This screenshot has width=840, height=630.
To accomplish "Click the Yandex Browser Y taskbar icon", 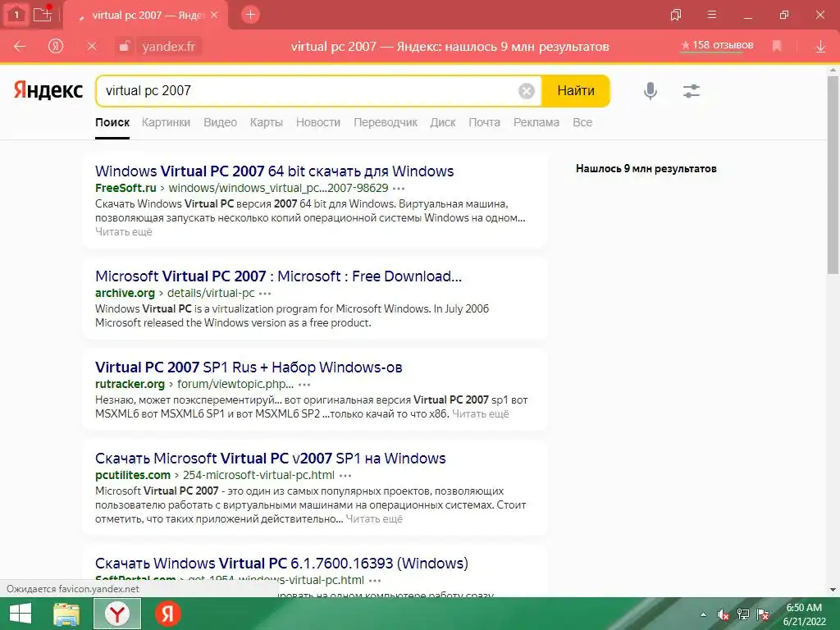I will pos(117,614).
